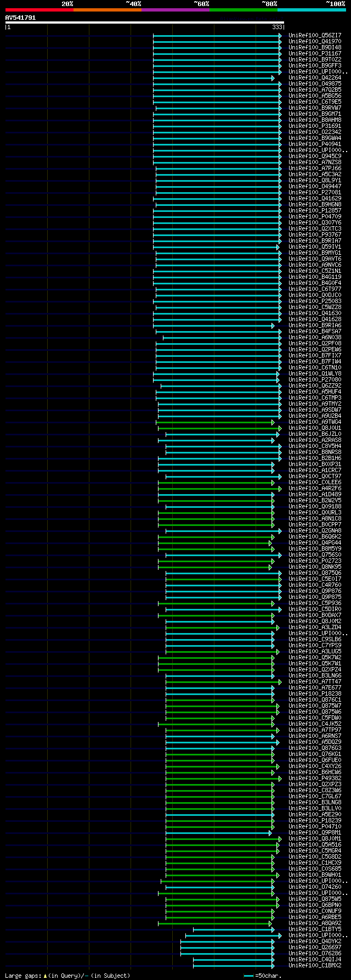Select the UniRef100_C6T9E5 label
Screen dimensions: 351x980
click(x=315, y=102)
